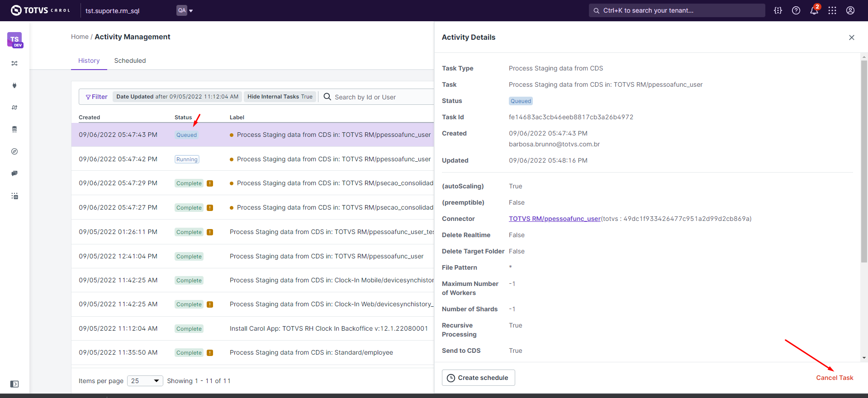Switch to the Scheduled tab
This screenshot has height=398, width=868.
[130, 61]
